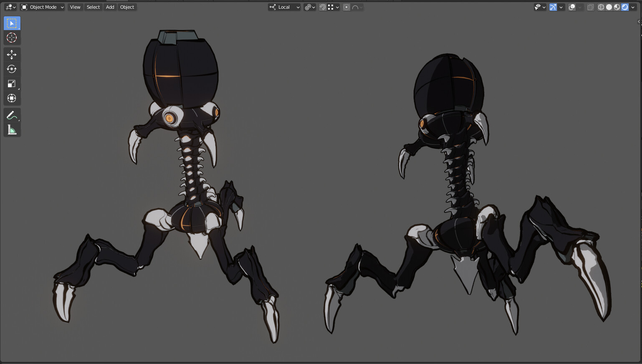Image resolution: width=642 pixels, height=364 pixels.
Task: Toggle X-ray viewport mode
Action: click(x=590, y=7)
